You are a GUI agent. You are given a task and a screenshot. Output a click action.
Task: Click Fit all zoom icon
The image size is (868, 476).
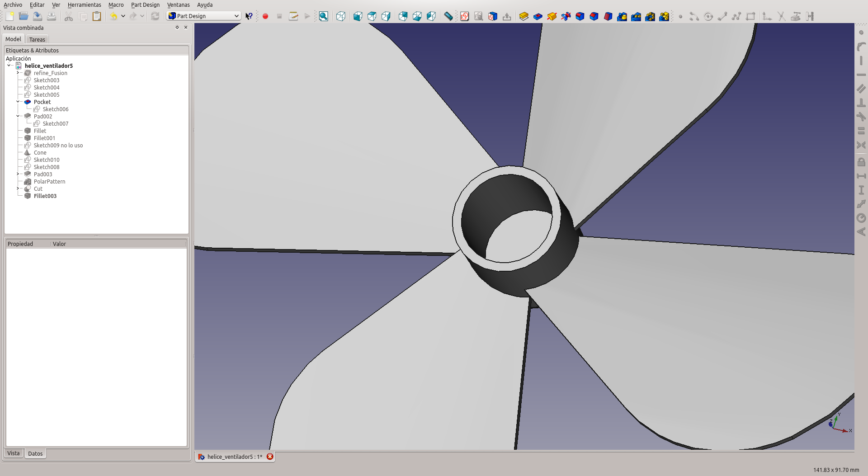(324, 16)
